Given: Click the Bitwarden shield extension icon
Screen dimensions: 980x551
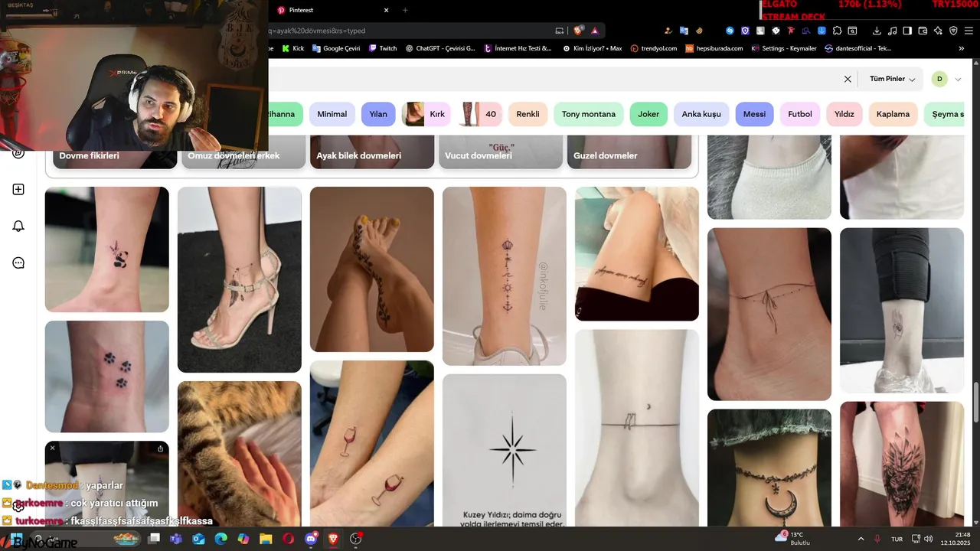Looking at the screenshot, I should tap(745, 31).
